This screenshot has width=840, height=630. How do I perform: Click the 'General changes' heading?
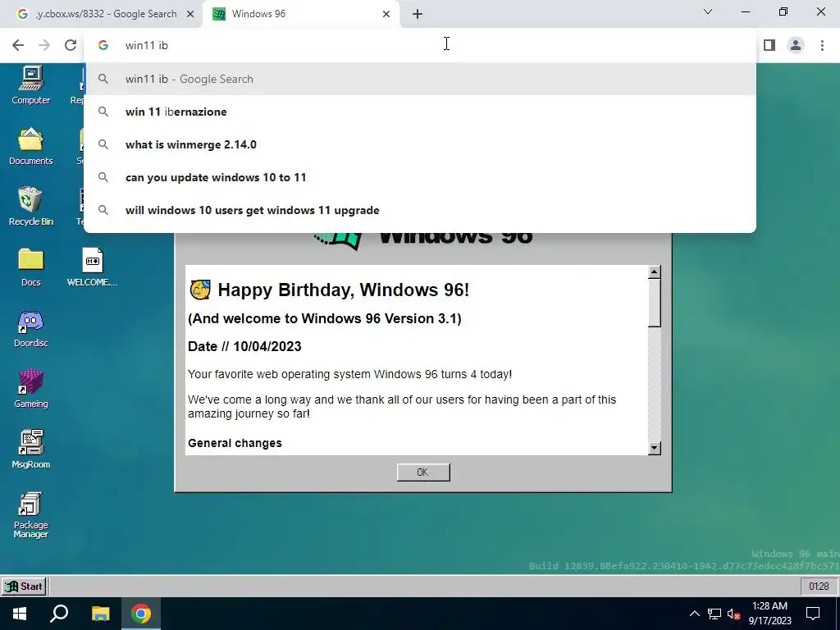[x=235, y=443]
